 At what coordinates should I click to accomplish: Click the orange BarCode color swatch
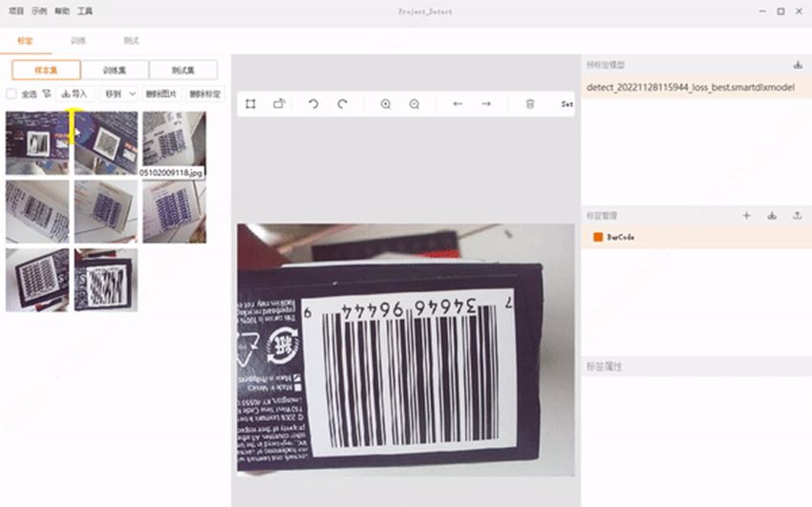598,237
